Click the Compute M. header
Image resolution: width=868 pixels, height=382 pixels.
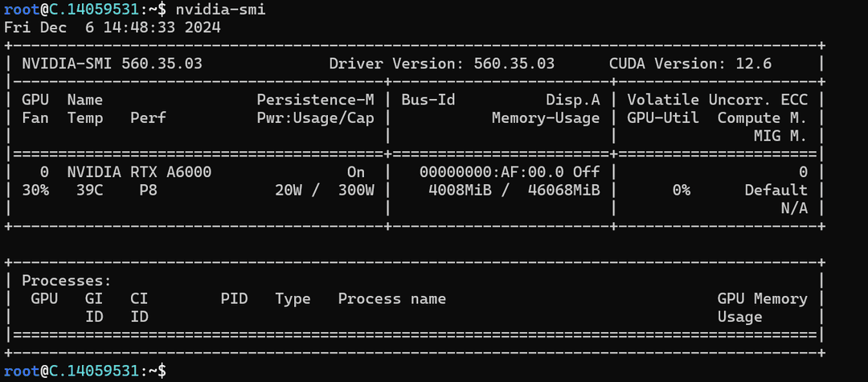pos(763,118)
